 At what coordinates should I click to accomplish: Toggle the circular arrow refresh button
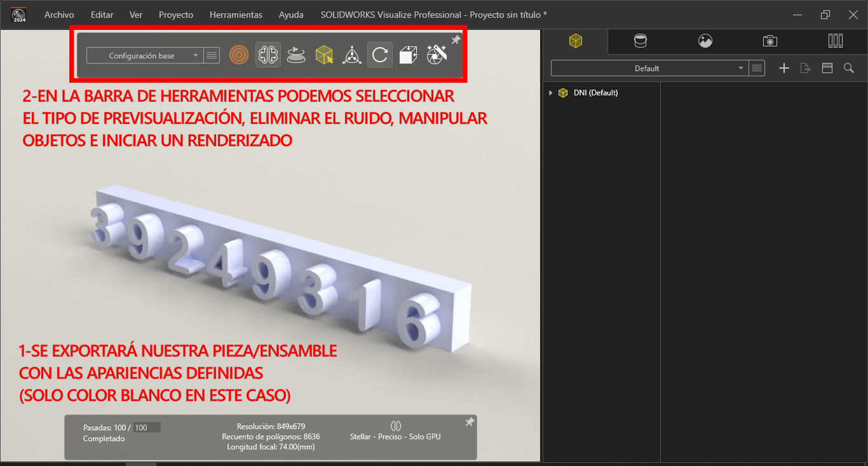click(379, 55)
